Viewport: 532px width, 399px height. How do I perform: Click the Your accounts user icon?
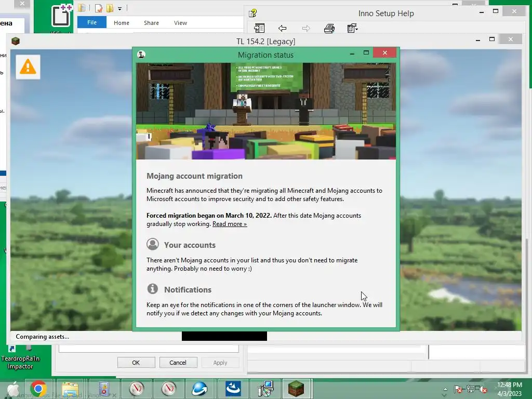[x=153, y=244]
